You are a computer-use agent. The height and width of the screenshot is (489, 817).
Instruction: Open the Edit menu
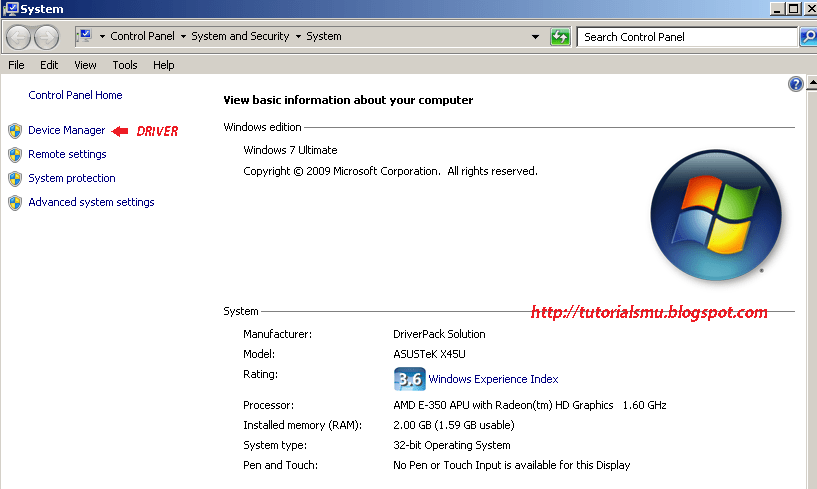click(x=49, y=65)
